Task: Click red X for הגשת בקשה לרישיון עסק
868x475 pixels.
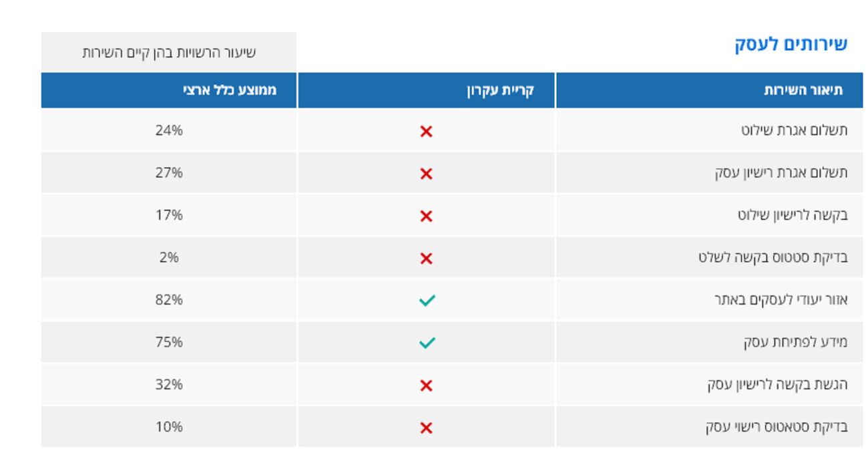Action: tap(426, 385)
